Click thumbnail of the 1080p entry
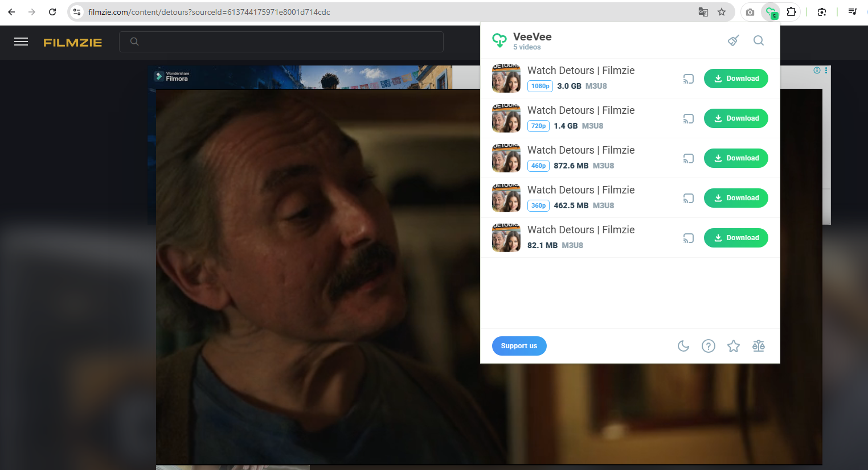Image resolution: width=868 pixels, height=470 pixels. coord(506,79)
